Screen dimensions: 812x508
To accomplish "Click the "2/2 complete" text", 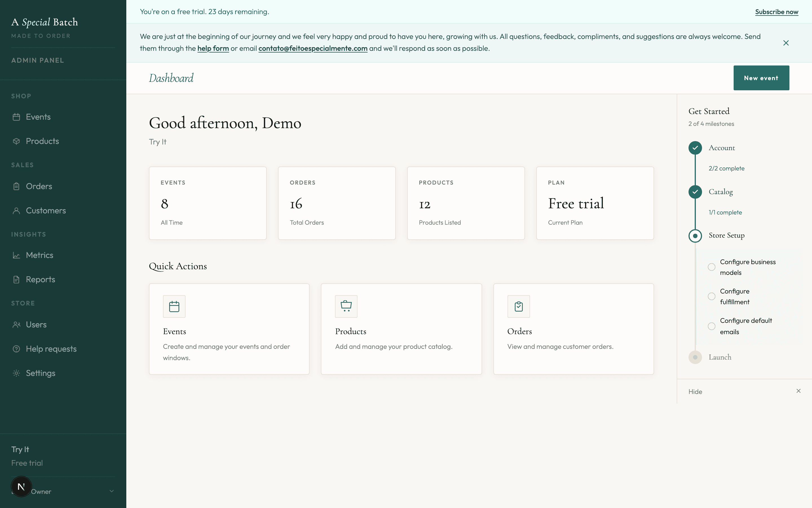I will (727, 168).
